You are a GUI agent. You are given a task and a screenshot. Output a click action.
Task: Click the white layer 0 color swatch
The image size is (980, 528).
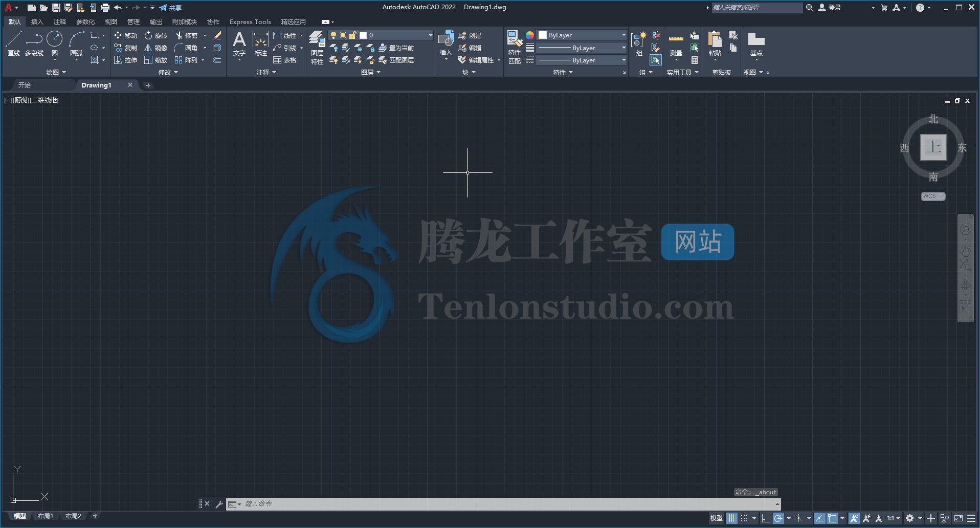pyautogui.click(x=363, y=35)
